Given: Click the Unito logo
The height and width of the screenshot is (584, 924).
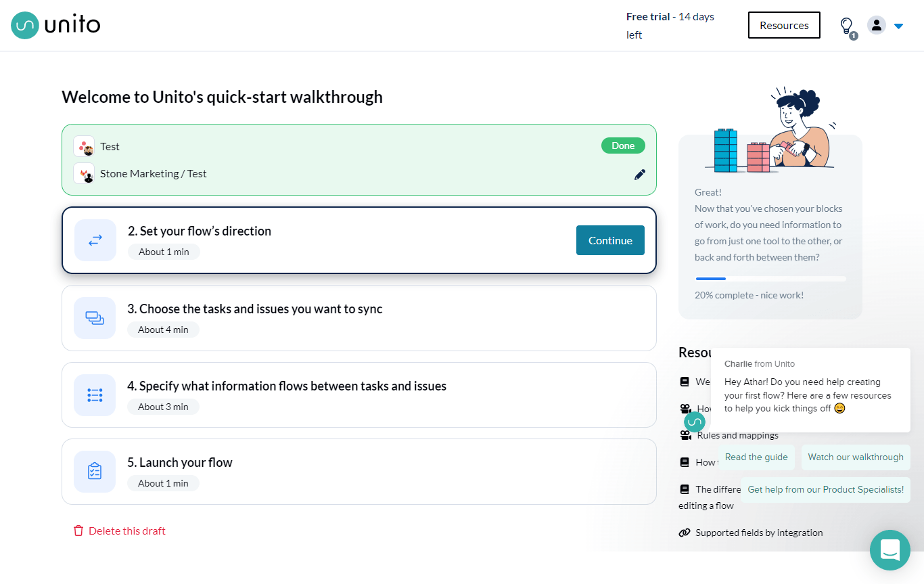Looking at the screenshot, I should click(x=55, y=26).
